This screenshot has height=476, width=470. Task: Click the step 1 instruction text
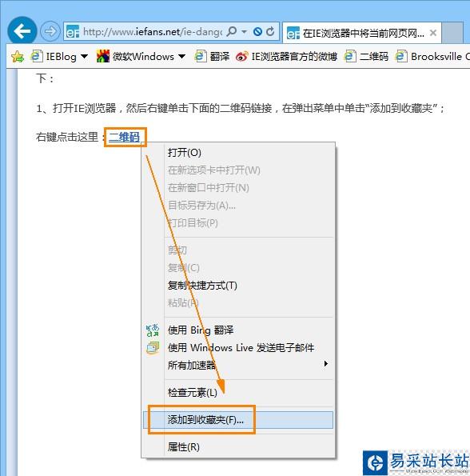(241, 108)
